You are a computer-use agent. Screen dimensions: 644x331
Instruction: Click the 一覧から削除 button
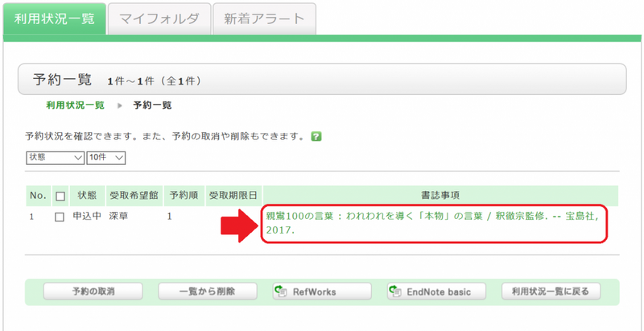pyautogui.click(x=208, y=292)
